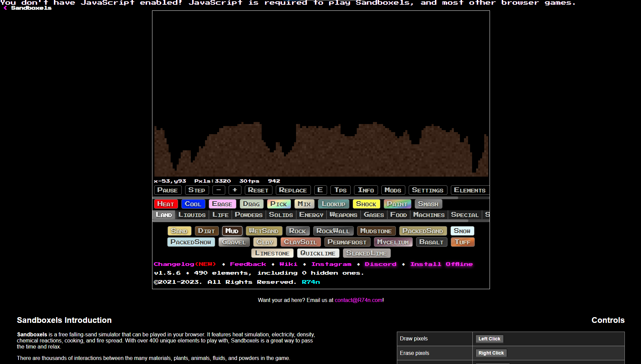Select the Lookup tool

333,204
